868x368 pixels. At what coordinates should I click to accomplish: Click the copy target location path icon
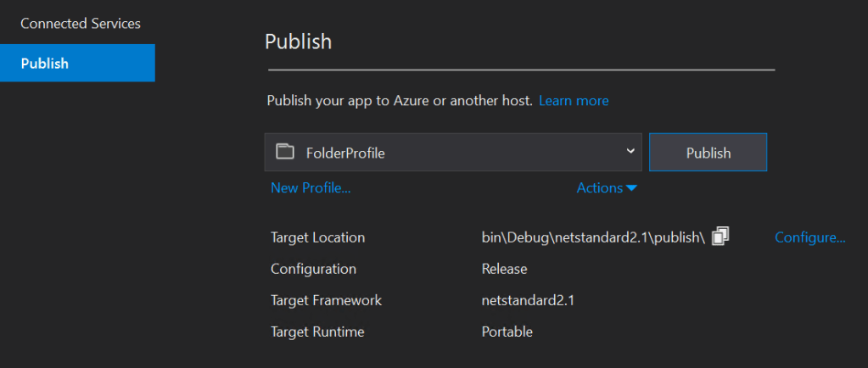[x=720, y=237]
